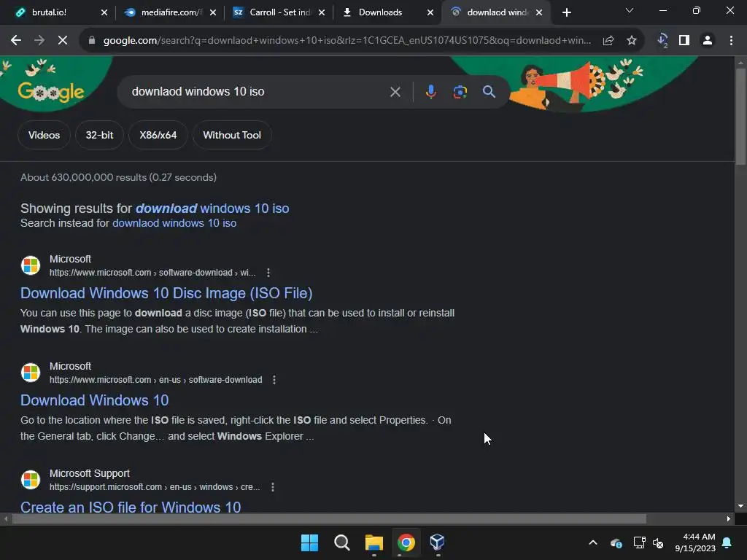The height and width of the screenshot is (560, 747).
Task: Click the vertical scrollbar thumb
Action: 740,117
